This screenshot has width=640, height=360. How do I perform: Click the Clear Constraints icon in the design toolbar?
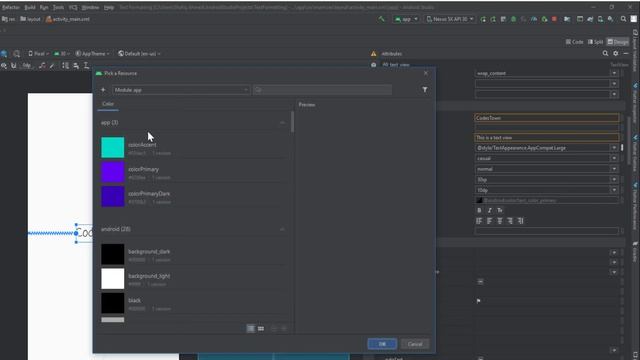[x=42, y=65]
